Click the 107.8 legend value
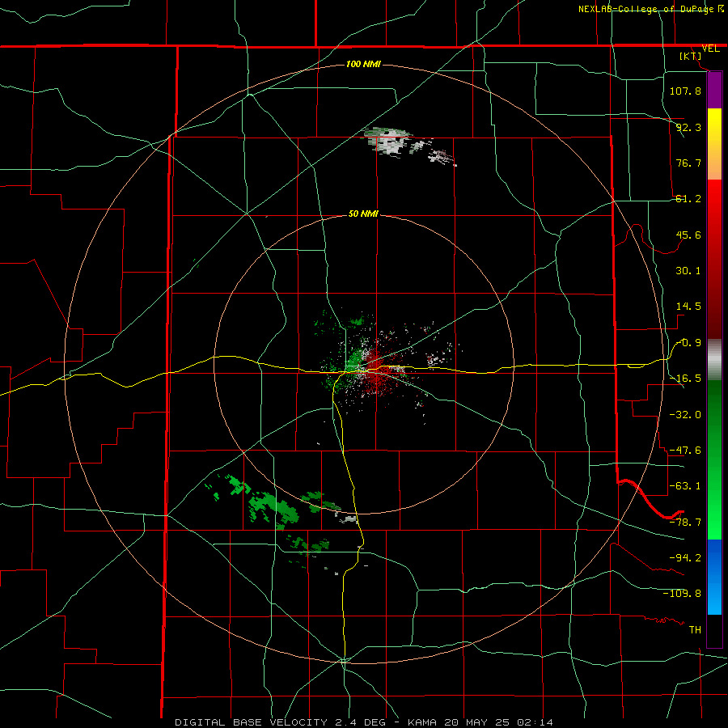The image size is (728, 728). [685, 91]
